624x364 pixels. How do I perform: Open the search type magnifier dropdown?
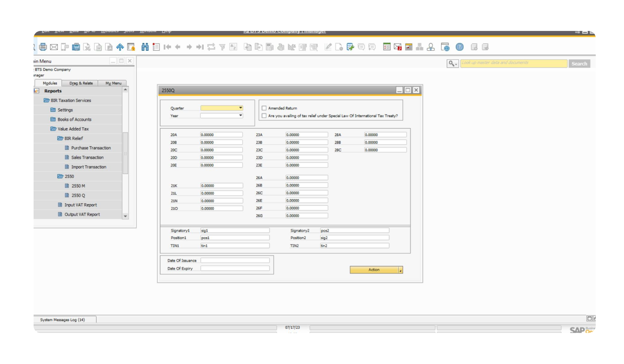point(453,64)
